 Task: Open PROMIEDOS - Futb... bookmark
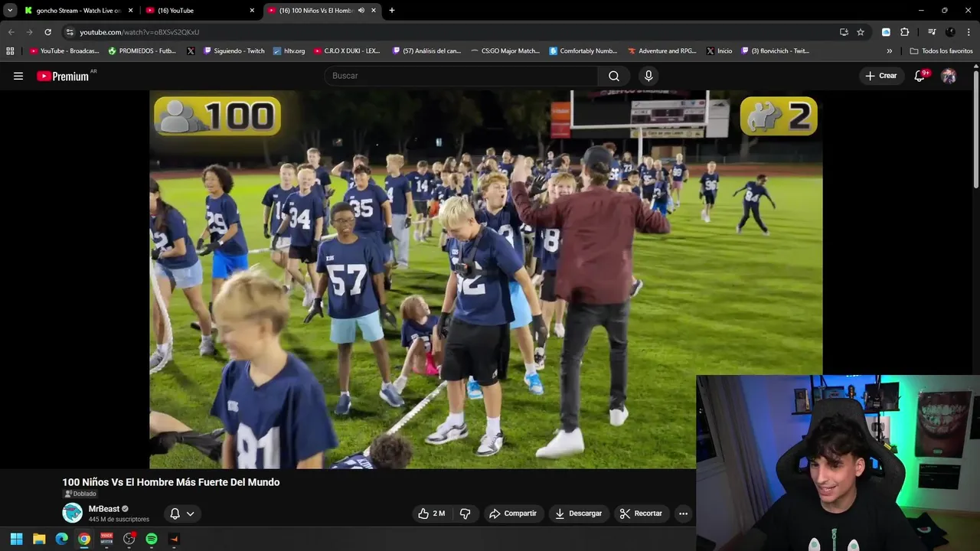tap(142, 51)
